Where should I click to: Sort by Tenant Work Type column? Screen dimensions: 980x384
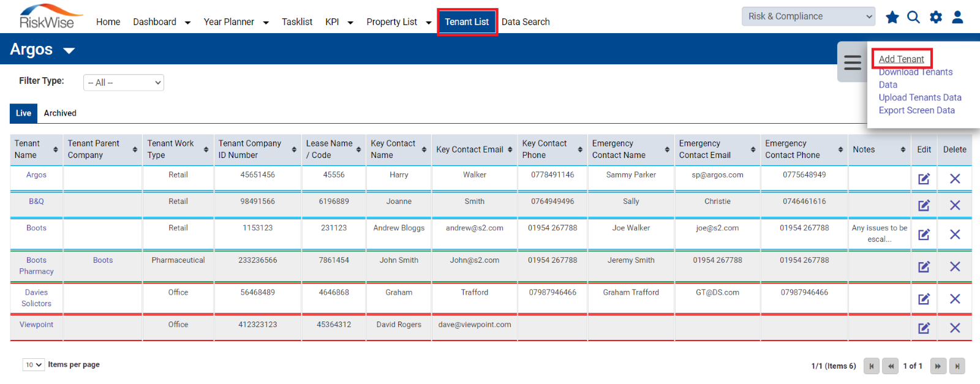click(206, 149)
